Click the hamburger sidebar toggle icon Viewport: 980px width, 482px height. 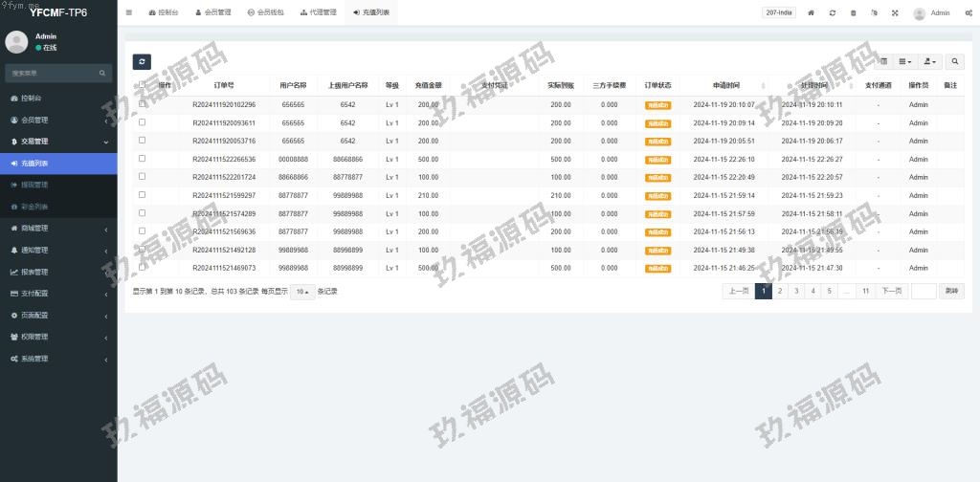[129, 12]
